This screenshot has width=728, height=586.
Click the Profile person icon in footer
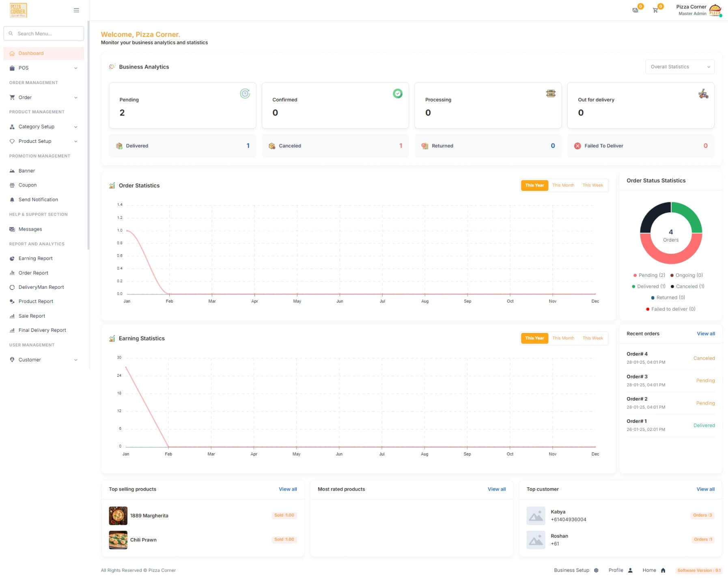630,570
